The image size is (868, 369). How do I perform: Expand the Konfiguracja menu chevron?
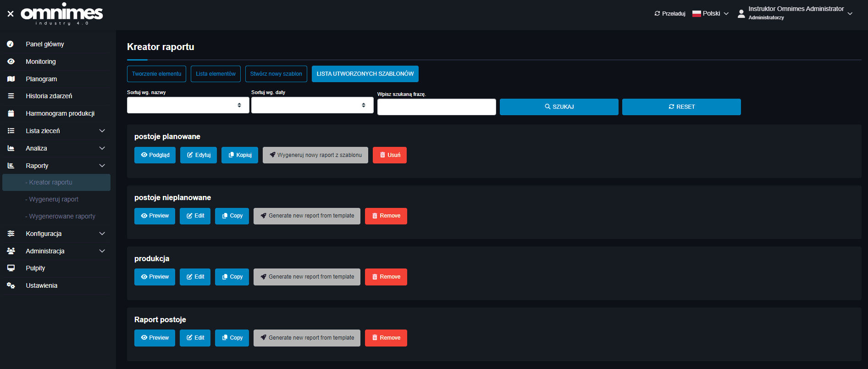coord(102,234)
